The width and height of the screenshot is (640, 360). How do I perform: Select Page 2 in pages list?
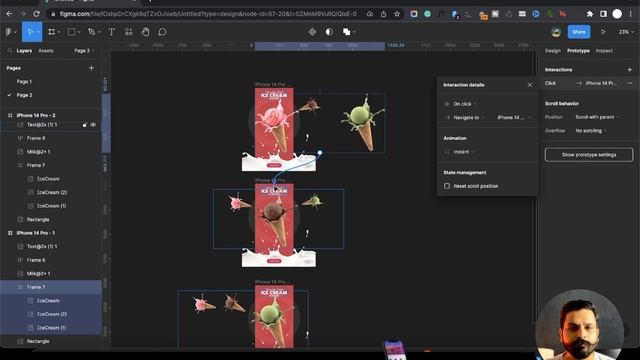(x=24, y=95)
